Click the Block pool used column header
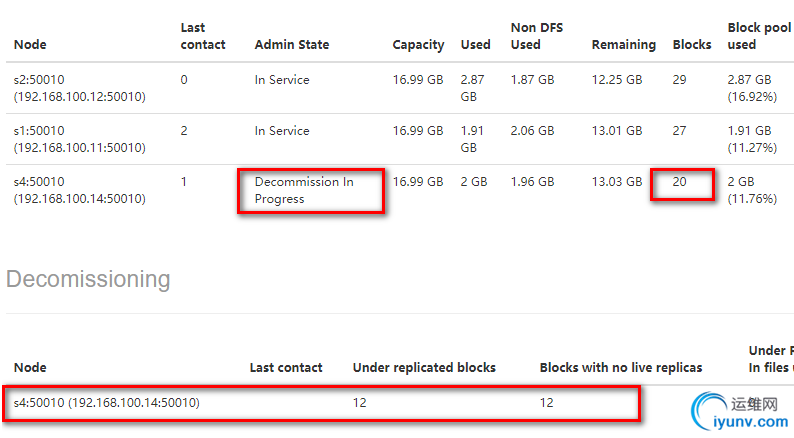The image size is (794, 438). tap(757, 36)
